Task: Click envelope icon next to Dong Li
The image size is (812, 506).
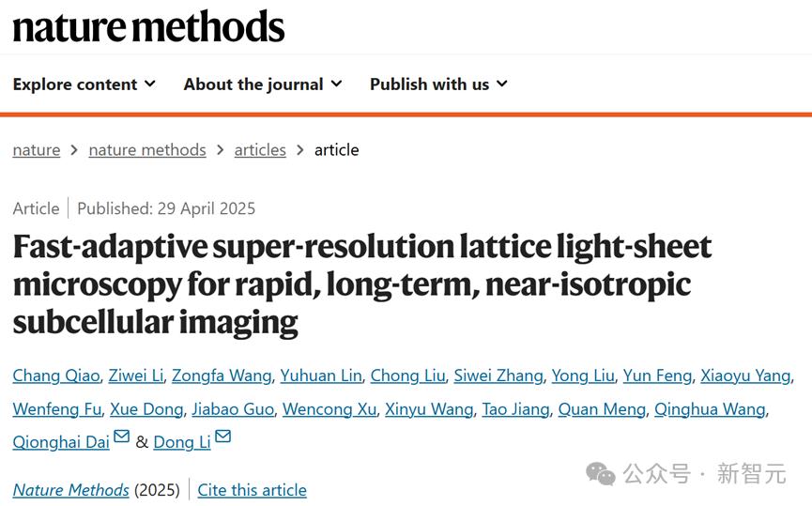Action: coord(222,437)
